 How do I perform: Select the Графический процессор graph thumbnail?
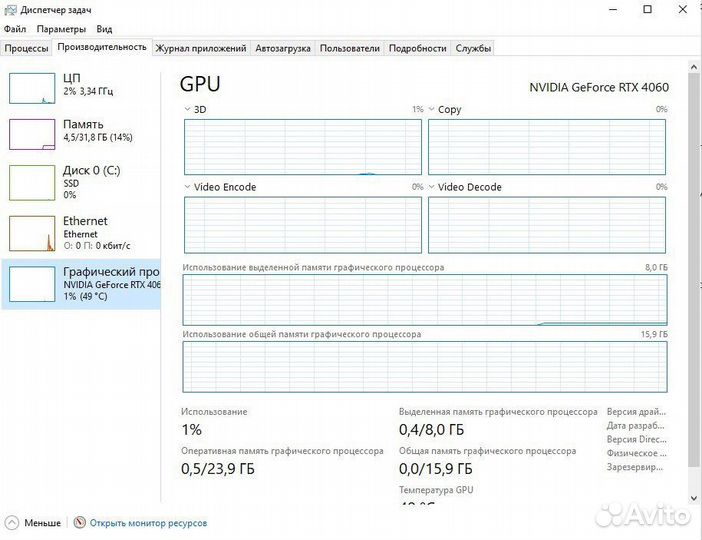pos(32,284)
